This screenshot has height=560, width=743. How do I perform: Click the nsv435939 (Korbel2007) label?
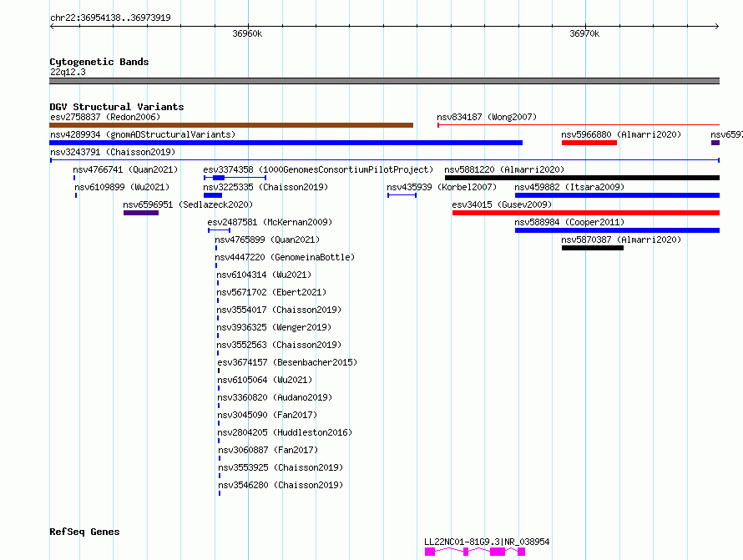coord(442,187)
